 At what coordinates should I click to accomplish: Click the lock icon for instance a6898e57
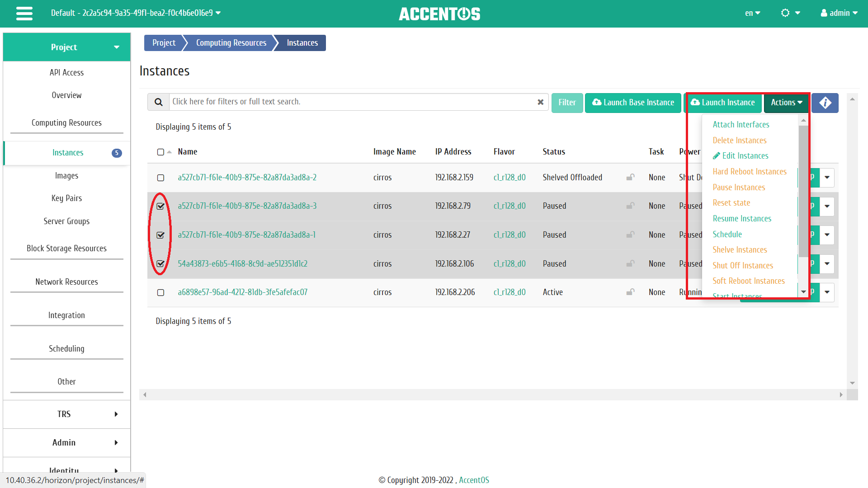(x=630, y=292)
